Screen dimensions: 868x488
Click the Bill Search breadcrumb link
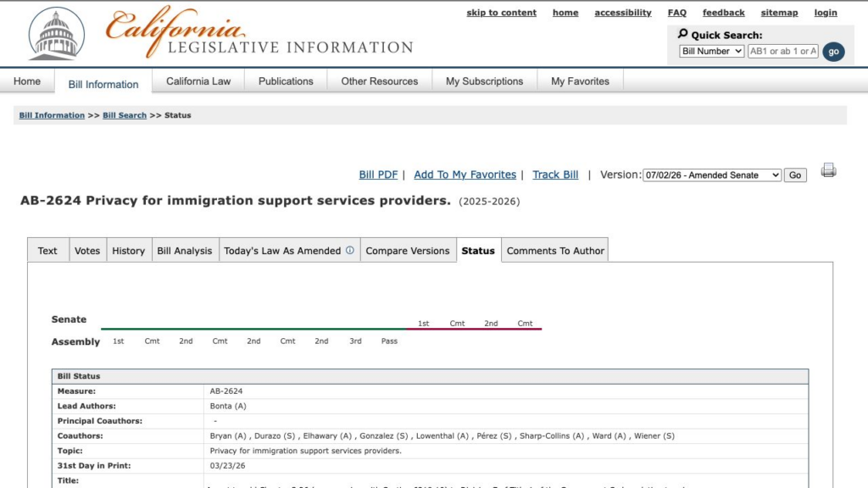[x=125, y=115]
